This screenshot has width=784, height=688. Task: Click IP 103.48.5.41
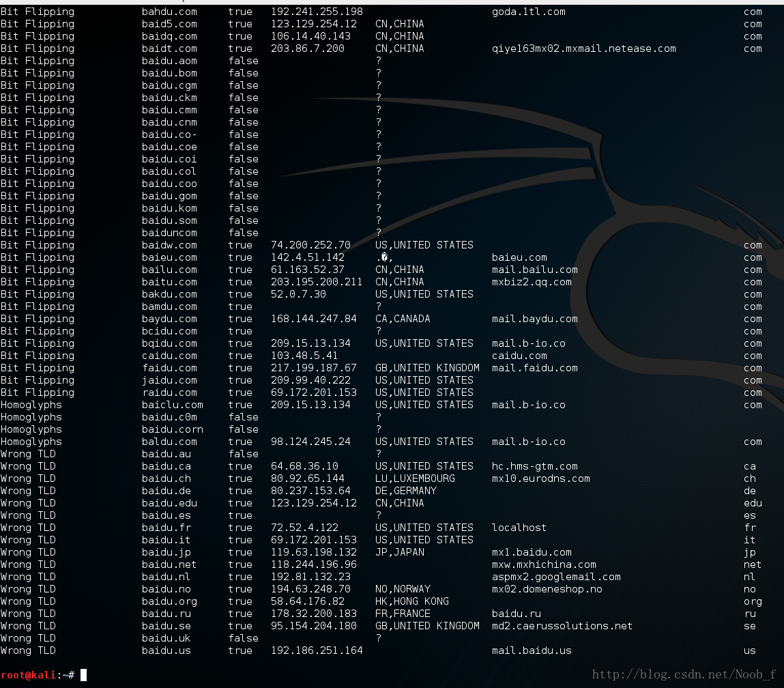point(304,356)
